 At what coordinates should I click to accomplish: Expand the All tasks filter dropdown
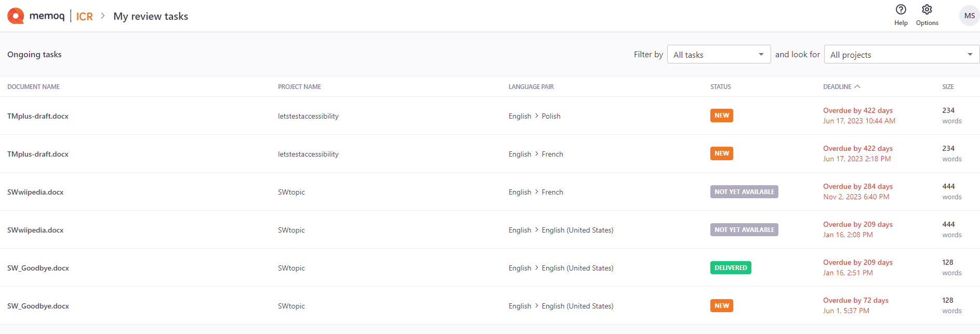[x=719, y=55]
